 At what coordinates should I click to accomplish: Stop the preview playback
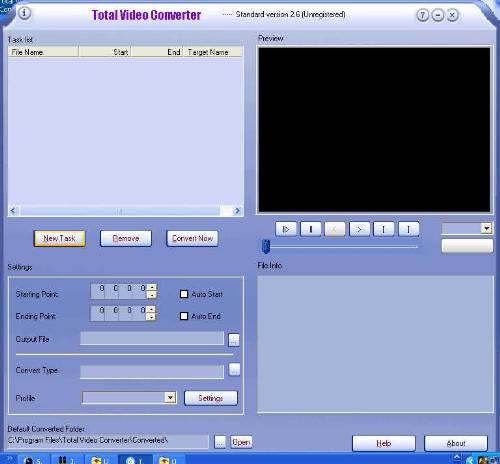311,229
